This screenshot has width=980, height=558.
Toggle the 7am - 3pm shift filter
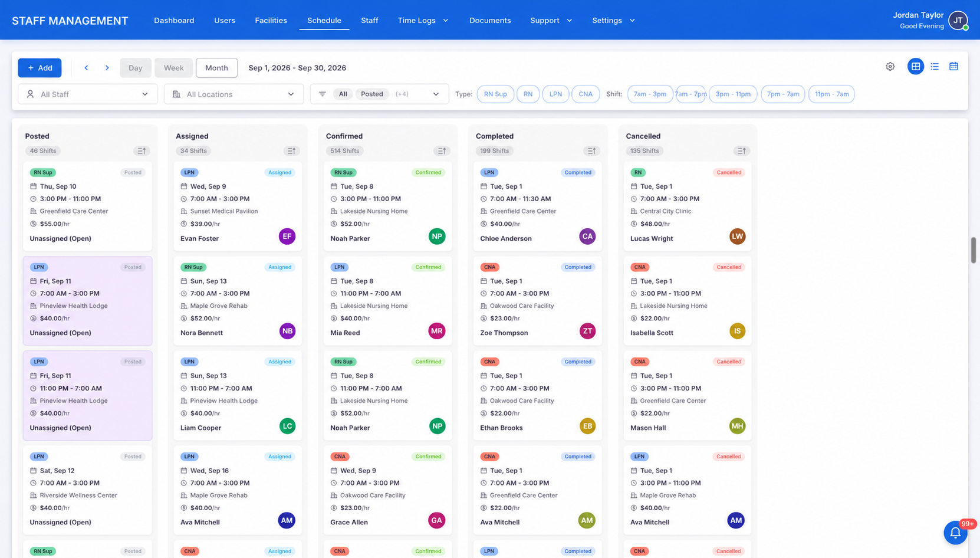tap(650, 94)
